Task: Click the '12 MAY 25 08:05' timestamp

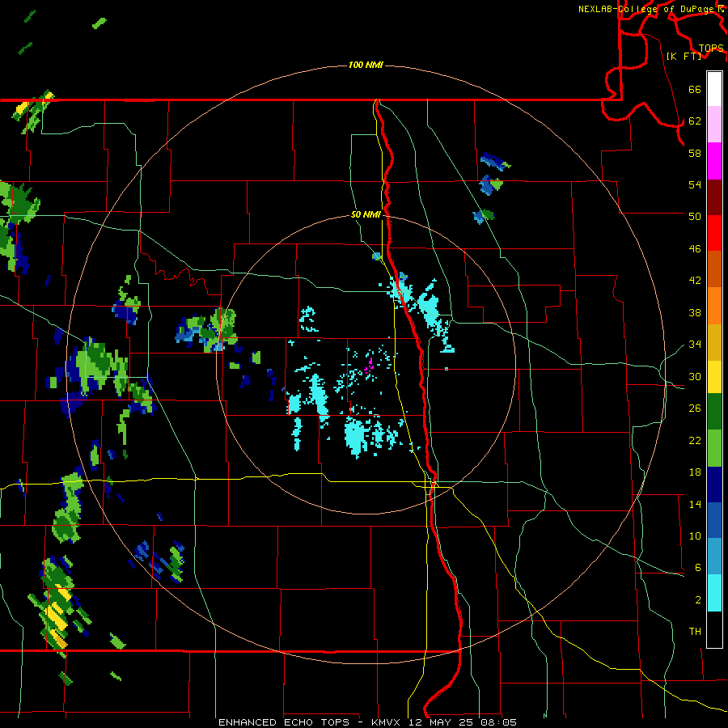Action: click(x=463, y=722)
